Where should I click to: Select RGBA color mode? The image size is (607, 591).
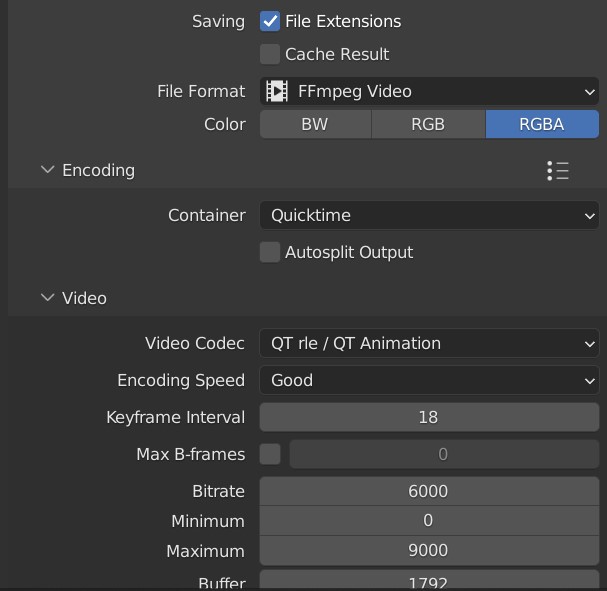[542, 124]
